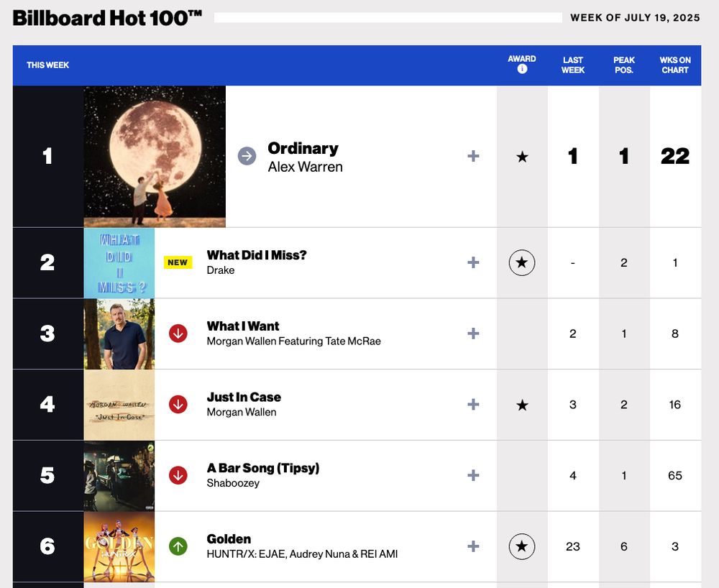Click steady arrow icon beside Ordinary
Screen dimensions: 719x588
coord(247,156)
